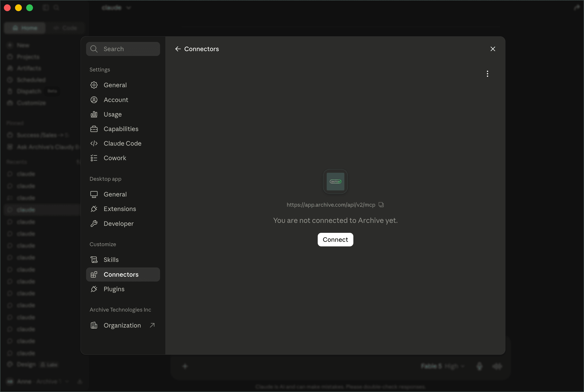This screenshot has width=584, height=392.
Task: Click the Organization external arrow icon
Action: [x=152, y=325]
